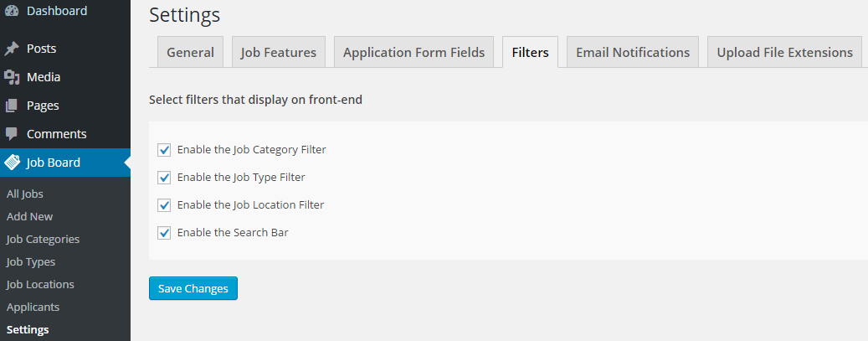Click the Job Board tag icon

13,163
